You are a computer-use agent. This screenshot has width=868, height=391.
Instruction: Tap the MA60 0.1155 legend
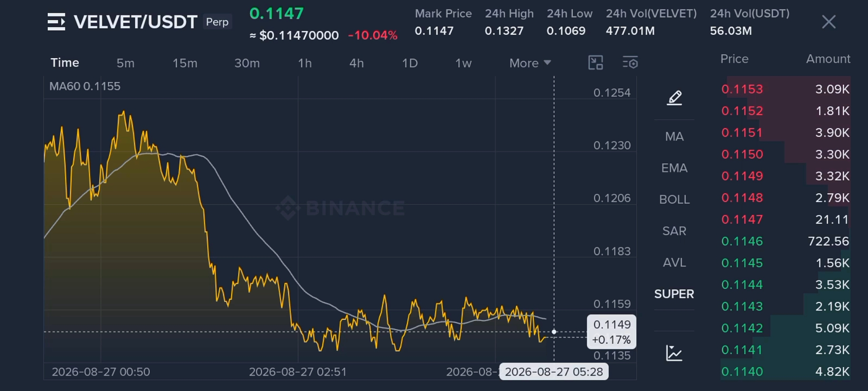85,86
